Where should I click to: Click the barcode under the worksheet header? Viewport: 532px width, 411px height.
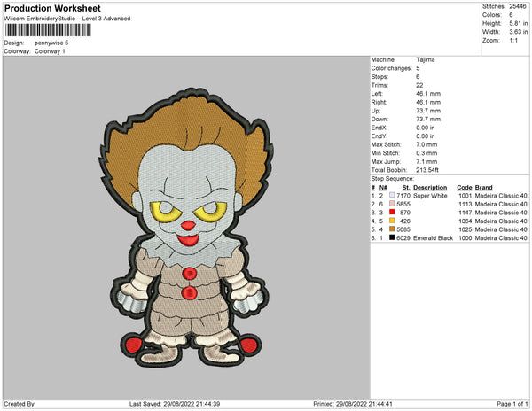click(x=48, y=30)
